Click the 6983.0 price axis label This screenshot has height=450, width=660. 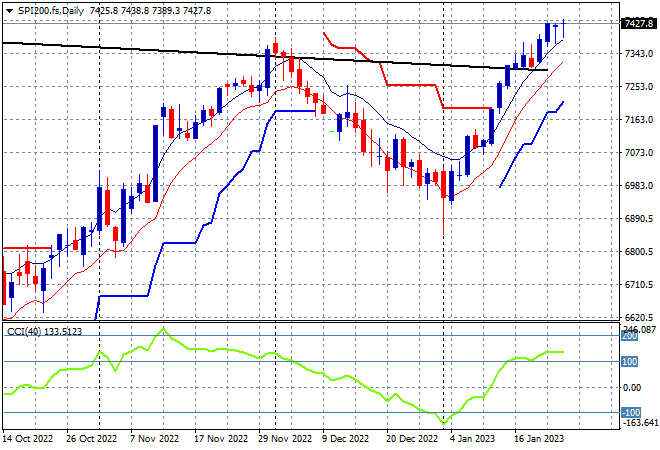(x=639, y=186)
